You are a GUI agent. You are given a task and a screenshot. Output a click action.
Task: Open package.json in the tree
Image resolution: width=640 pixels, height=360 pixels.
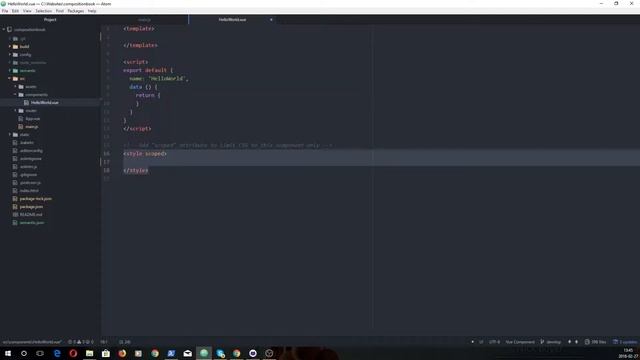[x=31, y=207]
